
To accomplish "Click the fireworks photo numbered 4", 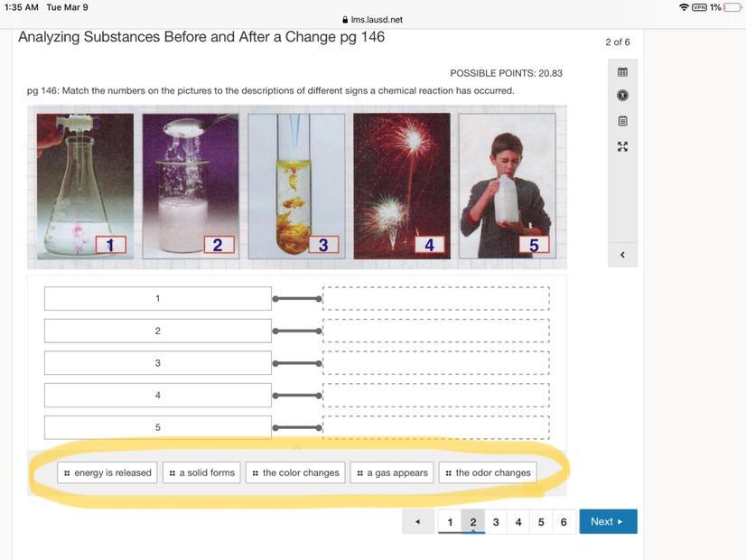I will pos(402,186).
